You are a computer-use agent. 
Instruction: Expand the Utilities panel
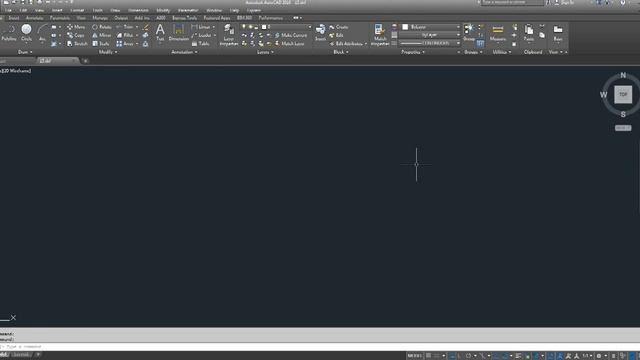click(x=502, y=52)
